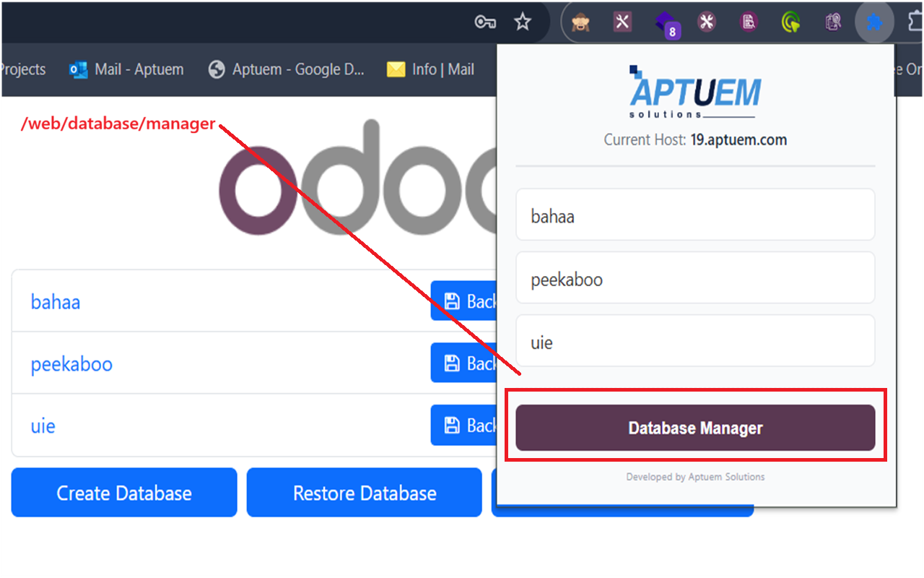The height and width of the screenshot is (578, 924).
Task: Click the highlighted blue puzzle piece extension
Action: [x=875, y=23]
